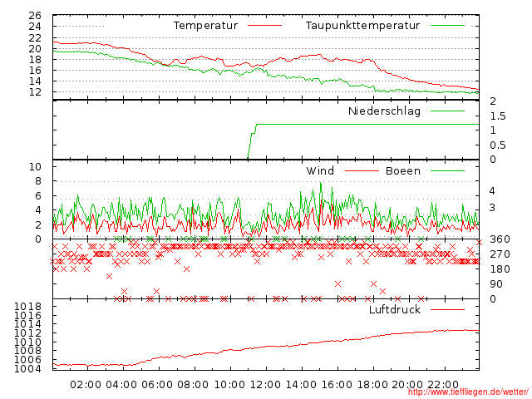Viewport: 532px width, 399px height.
Task: Click the 1018 pressure axis value
Action: click(27, 307)
